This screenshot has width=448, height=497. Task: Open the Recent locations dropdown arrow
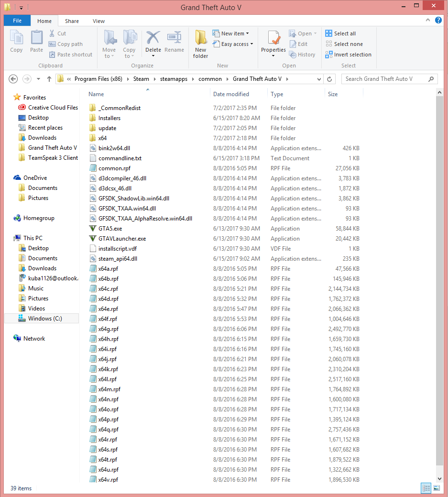38,79
